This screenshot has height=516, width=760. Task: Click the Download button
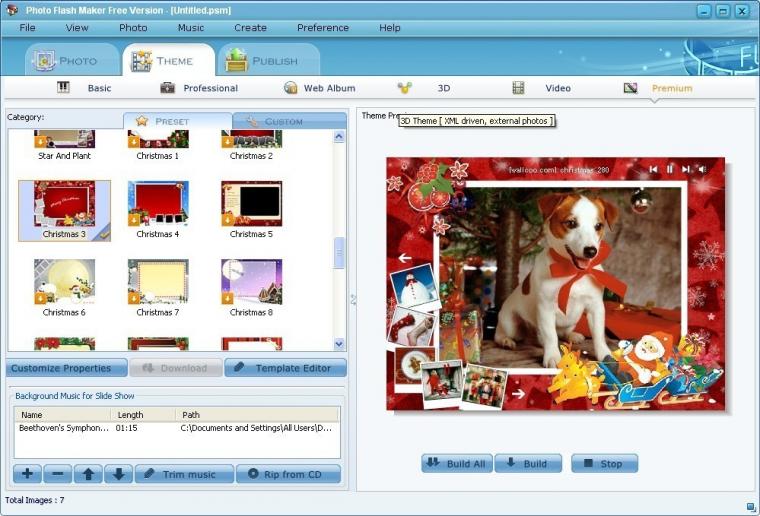coord(176,368)
